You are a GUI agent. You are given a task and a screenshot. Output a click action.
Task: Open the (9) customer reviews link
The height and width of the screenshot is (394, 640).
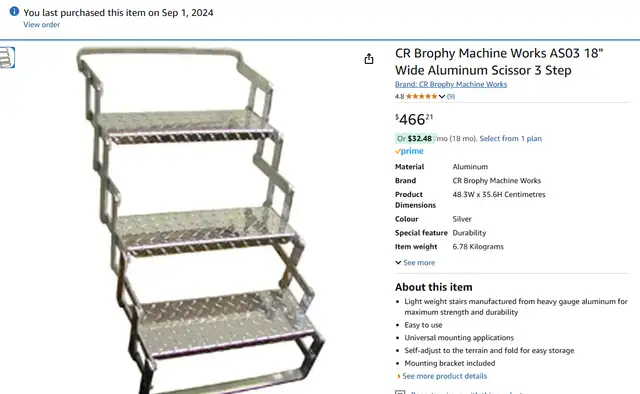coord(451,96)
